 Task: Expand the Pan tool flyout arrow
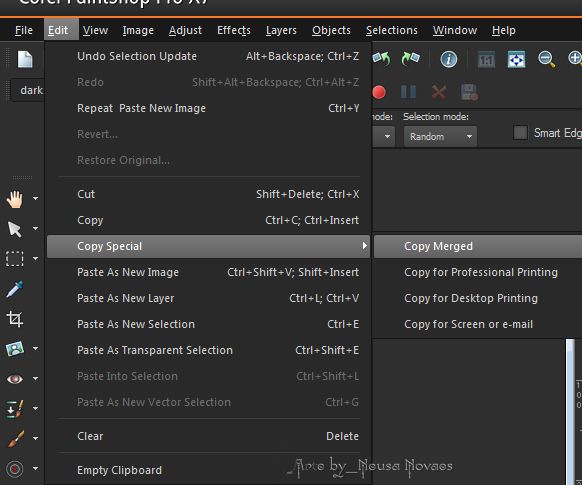[35, 199]
